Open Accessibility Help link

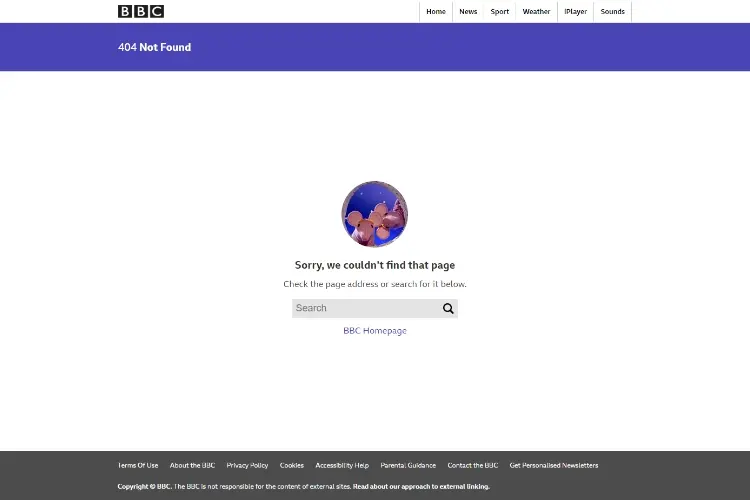342,466
